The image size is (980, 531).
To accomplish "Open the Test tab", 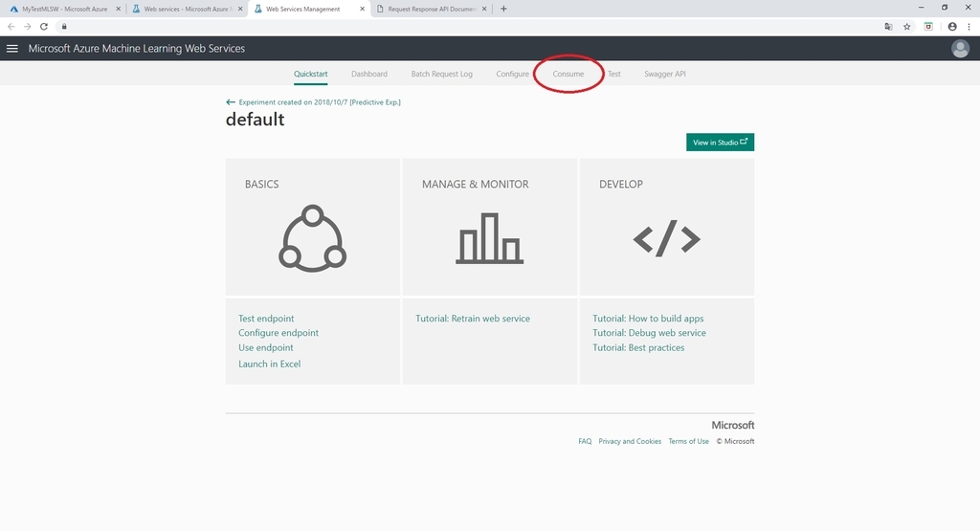I will click(614, 74).
